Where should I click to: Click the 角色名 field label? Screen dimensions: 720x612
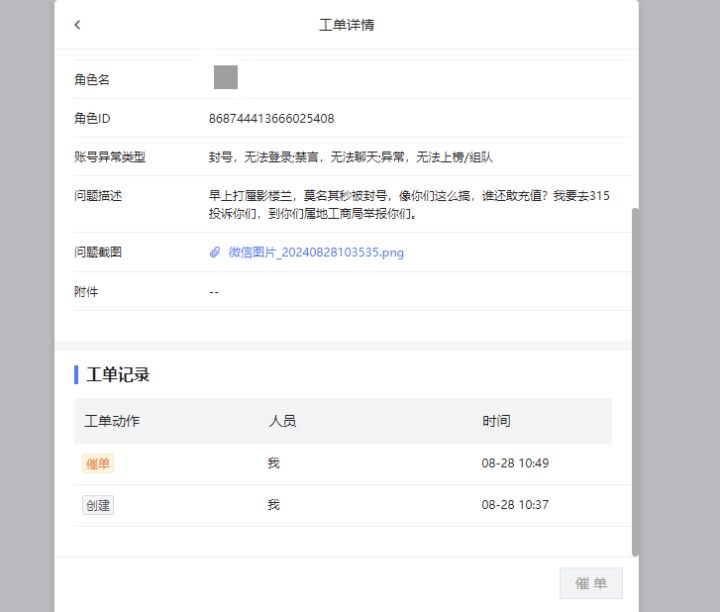pos(92,79)
